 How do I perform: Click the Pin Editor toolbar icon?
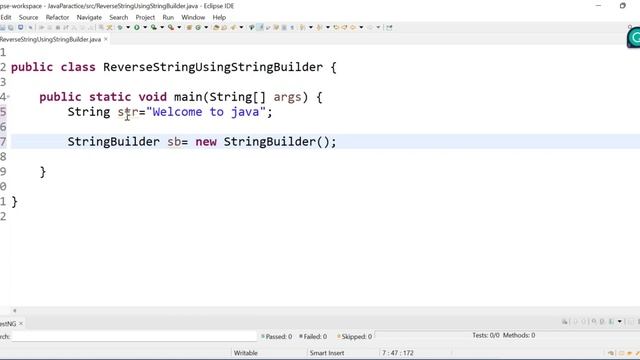[x=389, y=27]
